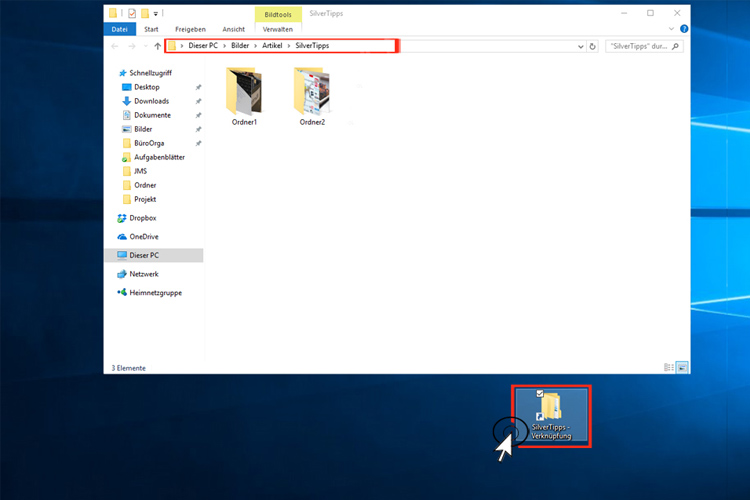This screenshot has width=750, height=500.
Task: Switch to details view layout
Action: click(x=669, y=367)
